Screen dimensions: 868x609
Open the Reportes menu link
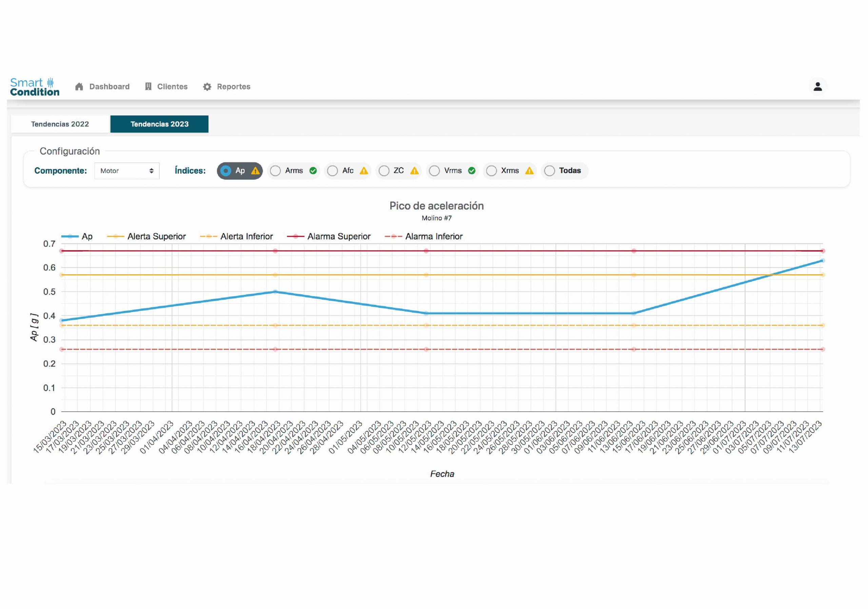233,86
